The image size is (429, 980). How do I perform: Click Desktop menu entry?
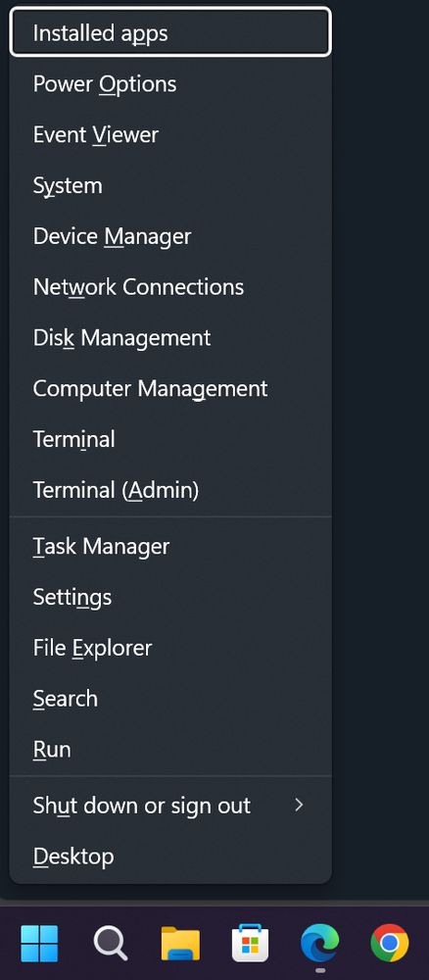click(x=170, y=857)
